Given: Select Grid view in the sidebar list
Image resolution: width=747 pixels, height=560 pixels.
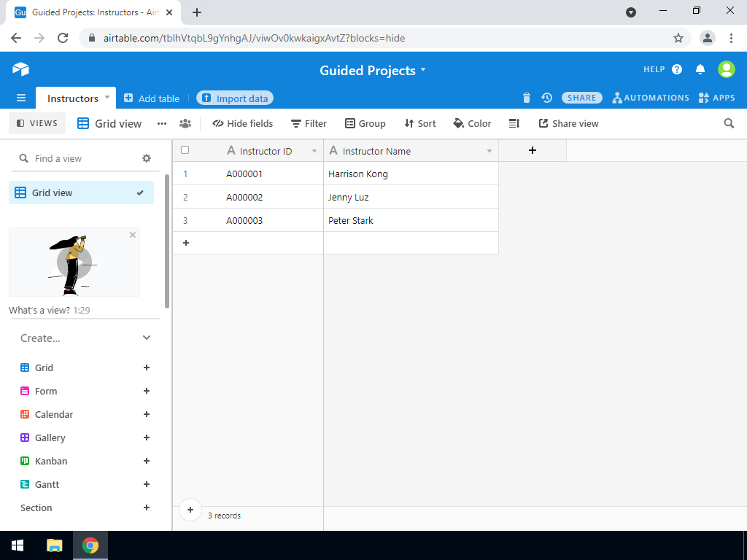Looking at the screenshot, I should point(82,192).
